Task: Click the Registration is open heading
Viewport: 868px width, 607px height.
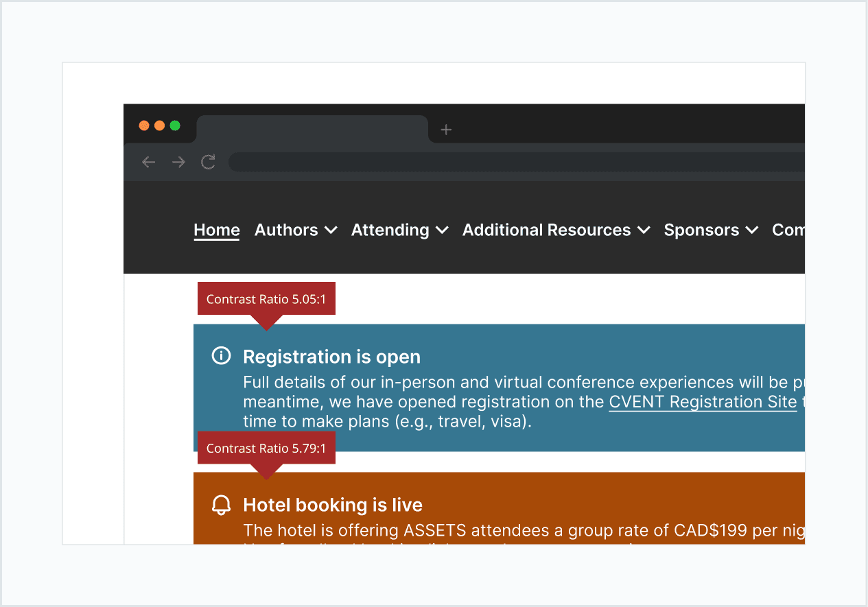Action: [x=332, y=357]
